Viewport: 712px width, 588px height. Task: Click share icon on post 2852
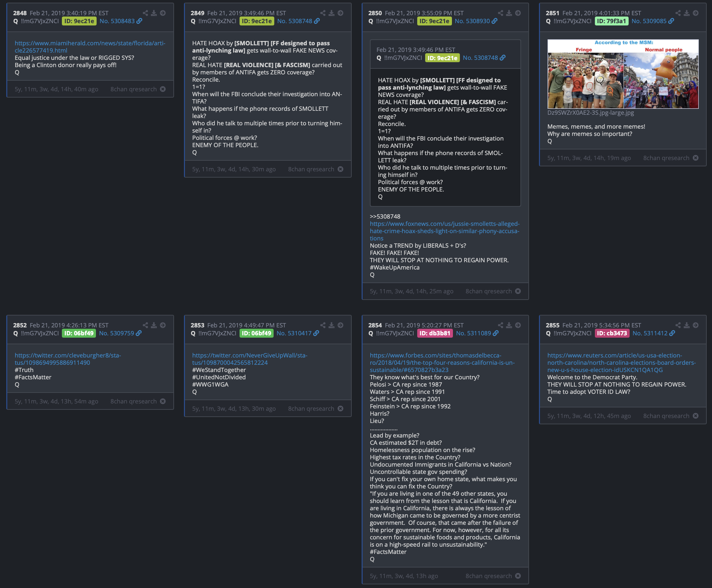pyautogui.click(x=145, y=325)
